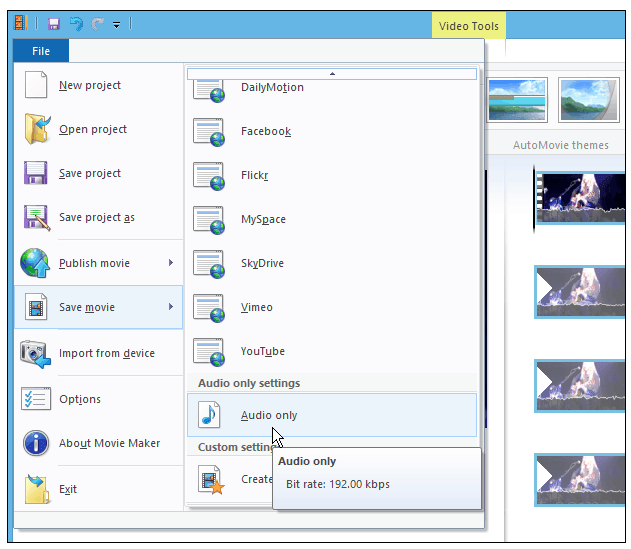Open the Video Tools contextual tab
The width and height of the screenshot is (631, 549).
(x=468, y=26)
